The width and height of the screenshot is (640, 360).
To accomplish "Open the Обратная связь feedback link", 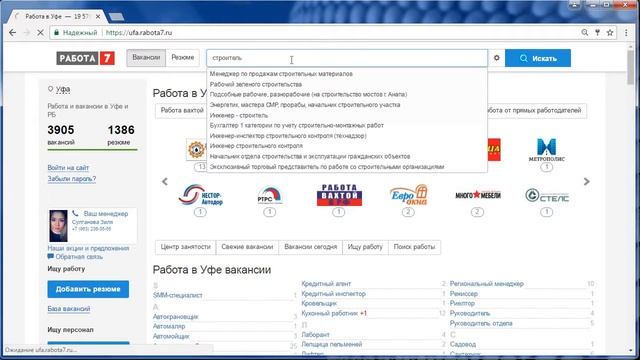I will [x=79, y=257].
